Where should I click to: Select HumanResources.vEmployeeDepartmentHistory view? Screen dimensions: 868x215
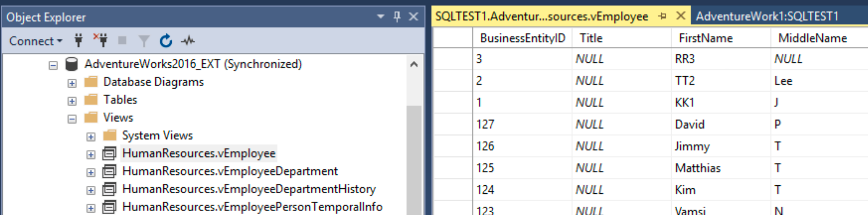[249, 189]
